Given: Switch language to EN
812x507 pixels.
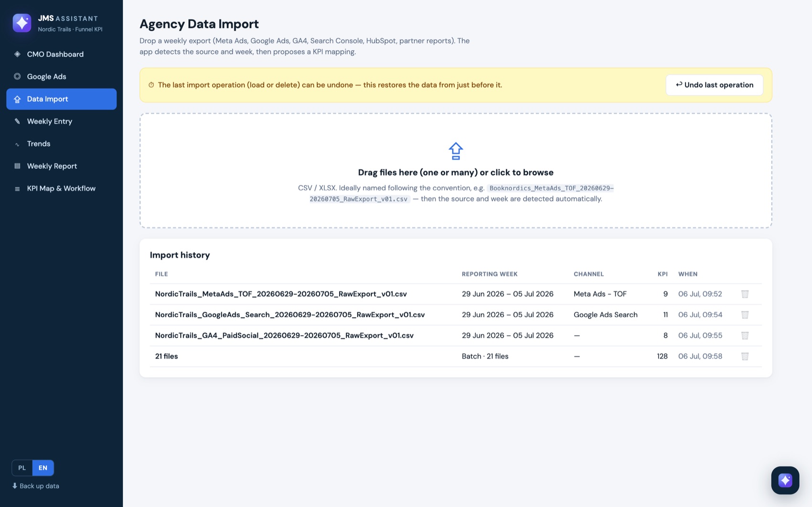Looking at the screenshot, I should pos(43,468).
